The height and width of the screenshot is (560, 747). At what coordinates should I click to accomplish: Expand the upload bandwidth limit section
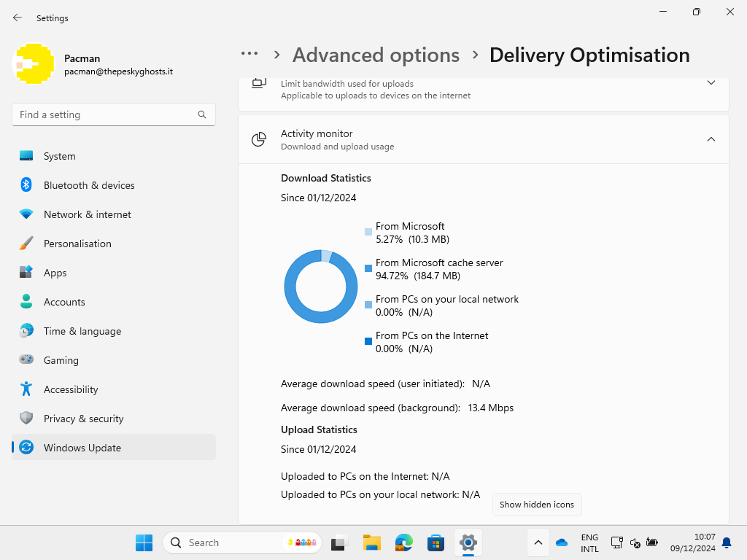click(x=711, y=83)
